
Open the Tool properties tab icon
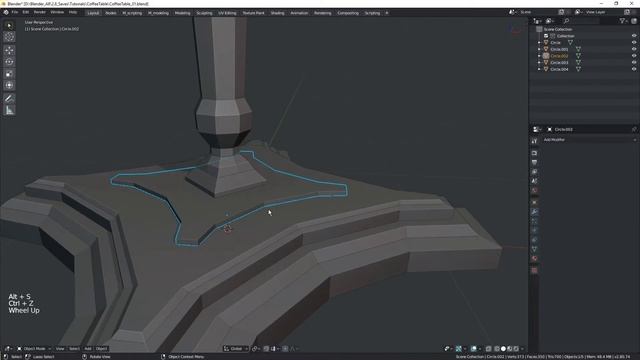[x=534, y=141]
